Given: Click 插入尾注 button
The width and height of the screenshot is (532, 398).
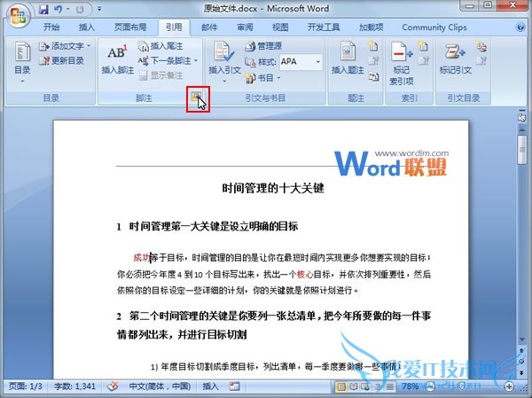Looking at the screenshot, I should [x=160, y=46].
